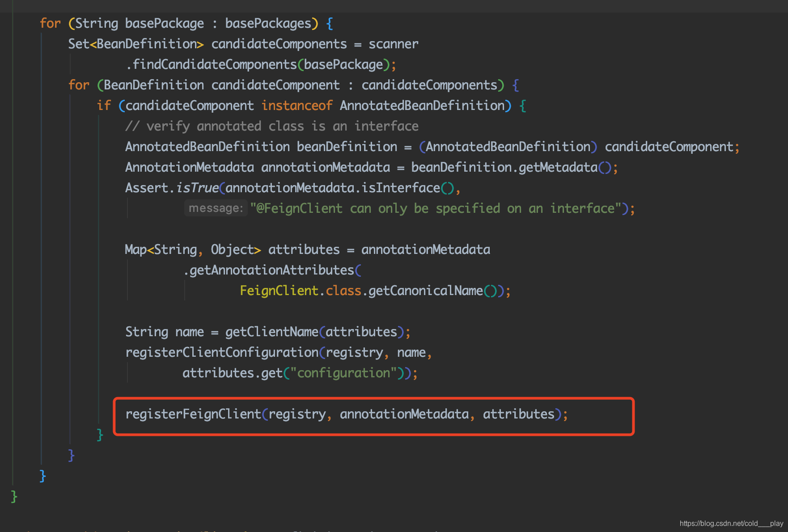
Task: Click 'beanDefinition' variable declaration name
Action: [347, 147]
